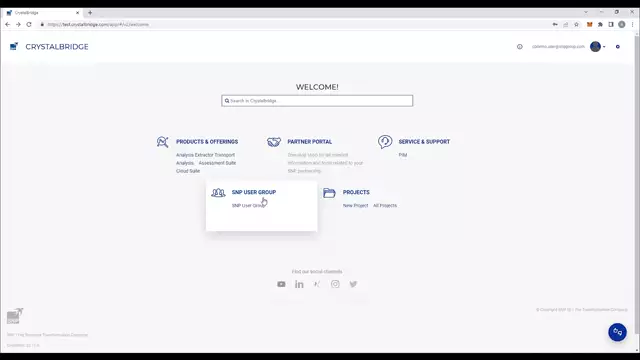Toggle the browser side panel icon
The width and height of the screenshot is (640, 360).
coord(611,24)
